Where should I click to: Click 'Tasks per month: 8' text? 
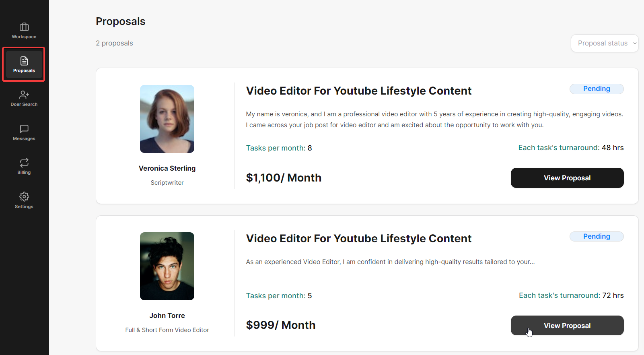tap(279, 148)
